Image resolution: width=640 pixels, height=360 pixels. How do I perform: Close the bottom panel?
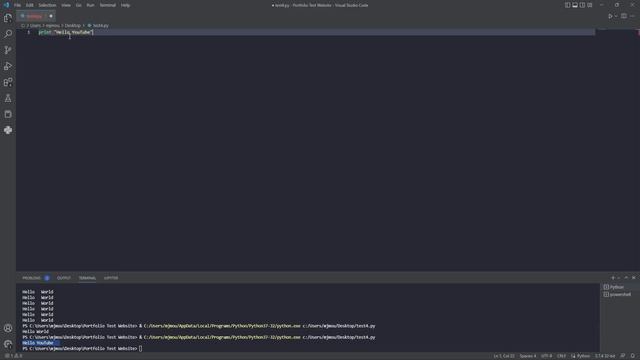(633, 278)
